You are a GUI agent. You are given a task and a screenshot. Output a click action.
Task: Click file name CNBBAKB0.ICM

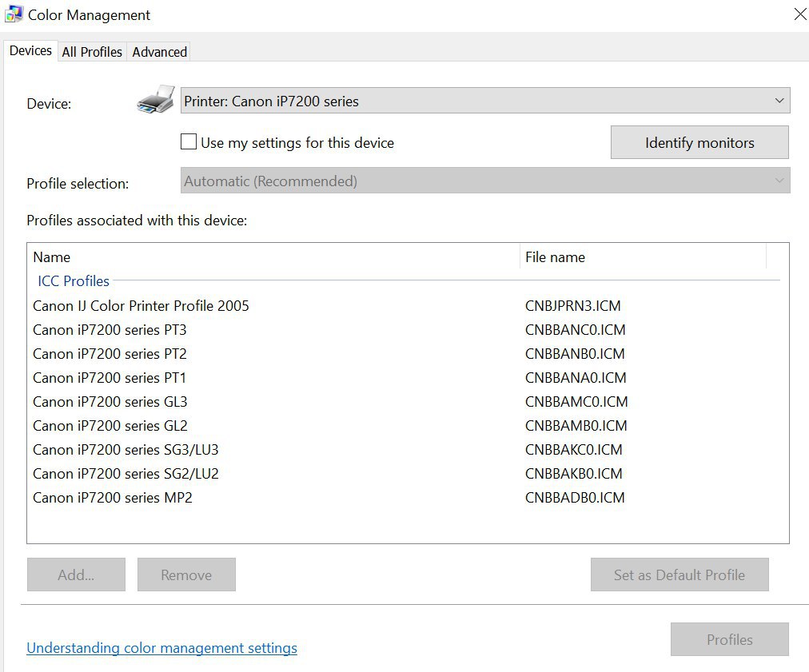coord(574,474)
